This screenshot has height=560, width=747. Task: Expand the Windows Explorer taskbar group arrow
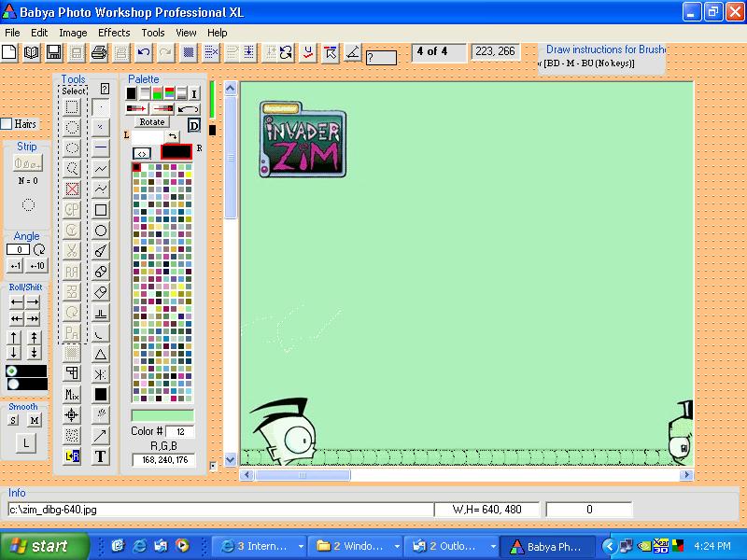[396, 546]
